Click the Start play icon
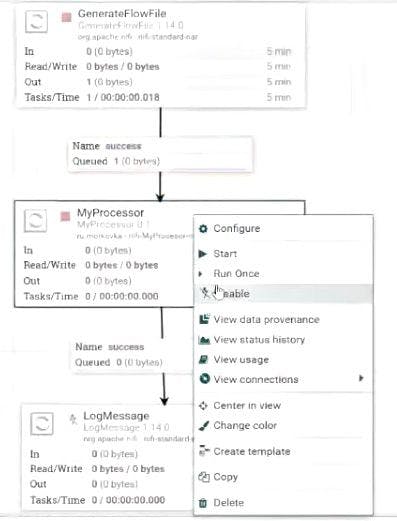 pyautogui.click(x=203, y=254)
